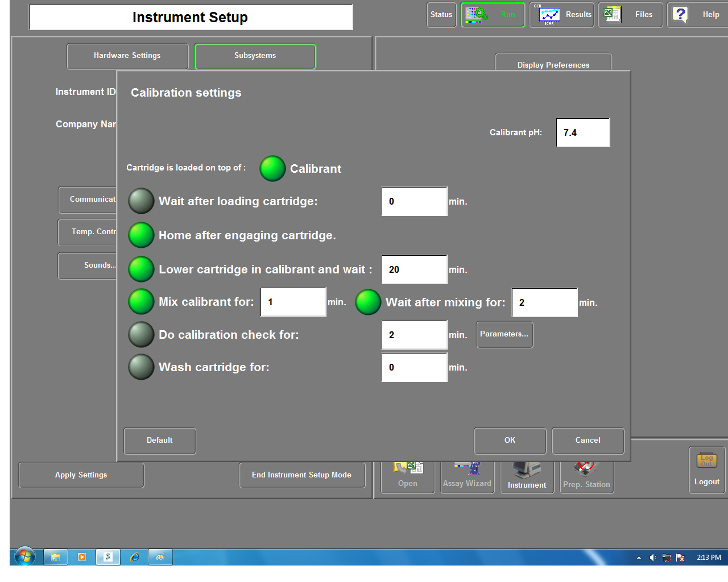Click the Help question mark icon
728x582 pixels.
pyautogui.click(x=680, y=14)
